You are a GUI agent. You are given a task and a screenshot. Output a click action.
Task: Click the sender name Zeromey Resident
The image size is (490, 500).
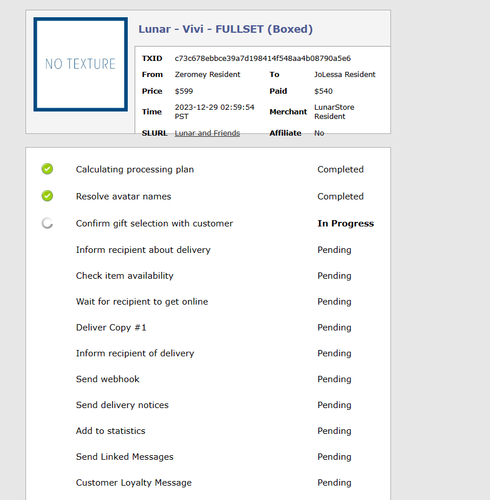[207, 74]
